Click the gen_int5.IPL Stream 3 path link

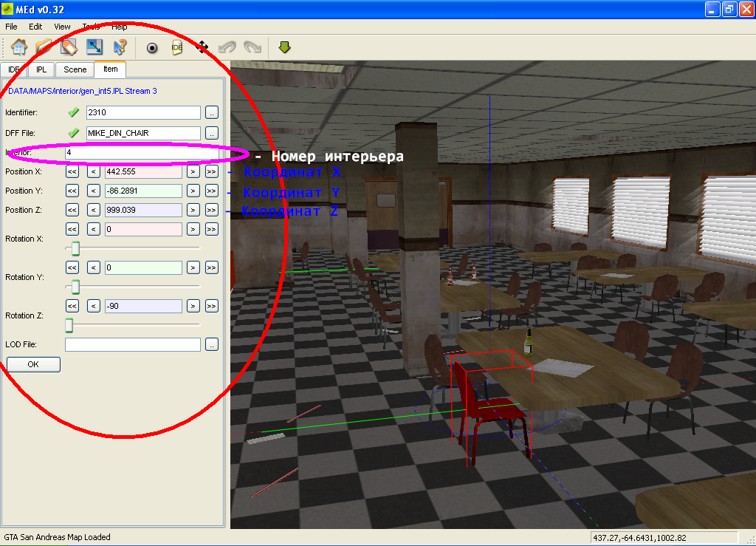click(x=83, y=91)
